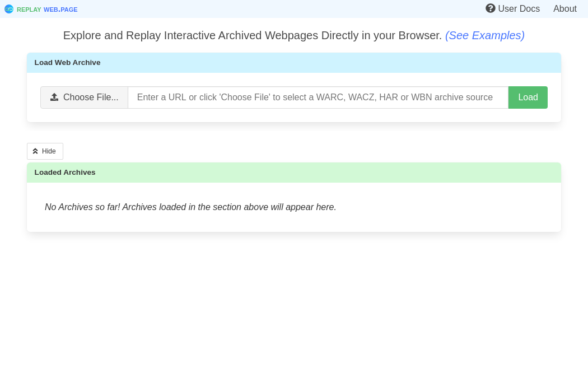Click the Explore and Replay heading text

pos(252,35)
